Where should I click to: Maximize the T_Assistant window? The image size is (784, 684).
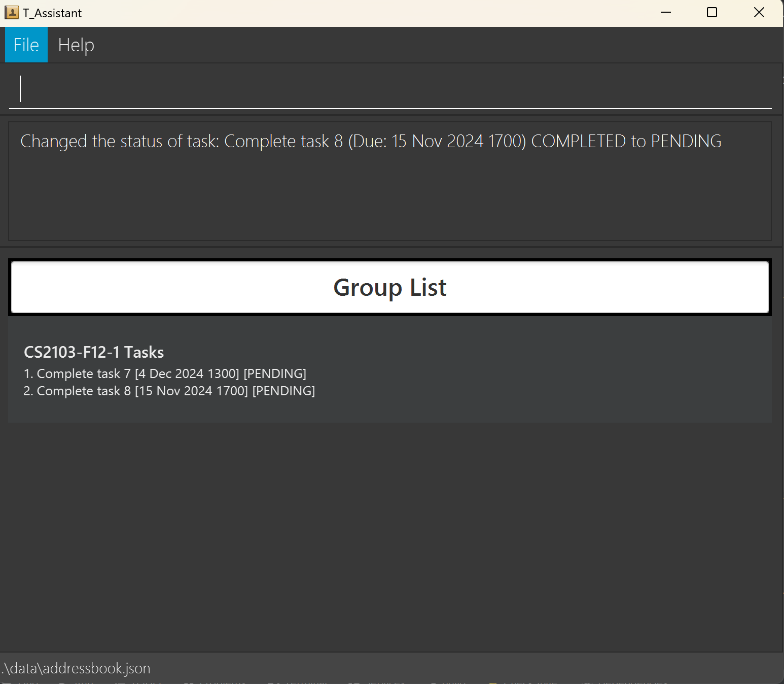[712, 13]
